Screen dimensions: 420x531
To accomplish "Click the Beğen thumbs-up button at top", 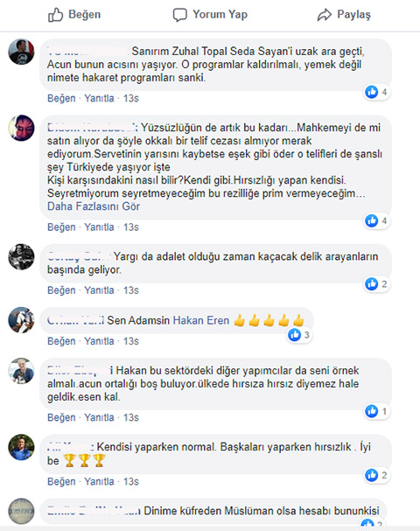I will (x=74, y=15).
